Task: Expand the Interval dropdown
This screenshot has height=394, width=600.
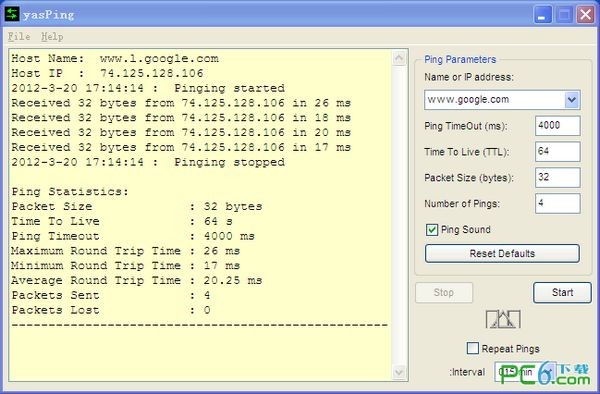Action: 548,371
